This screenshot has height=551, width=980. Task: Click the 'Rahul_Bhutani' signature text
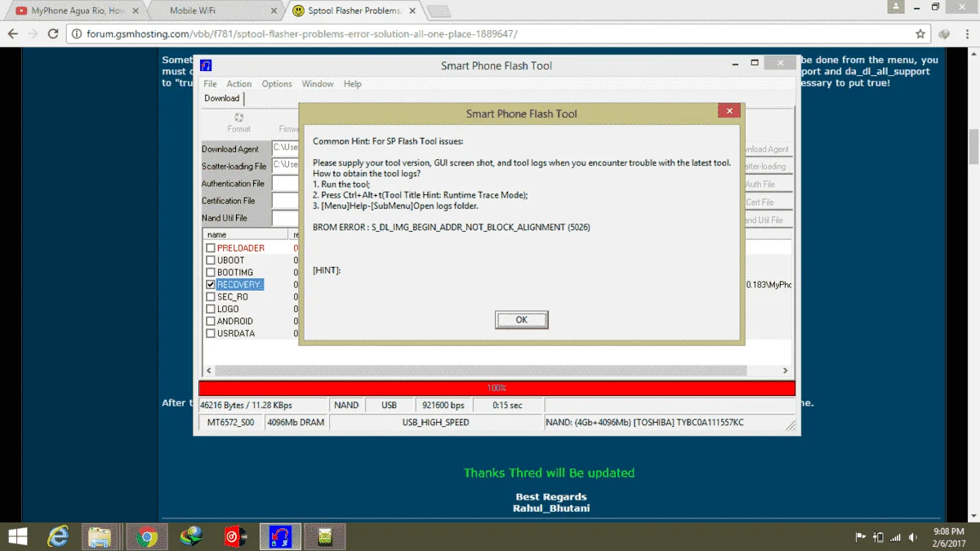tap(551, 509)
